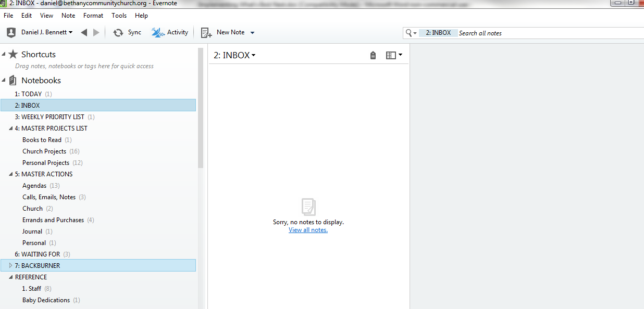Select the Errands and Purchases notebook
The width and height of the screenshot is (644, 309).
pyautogui.click(x=98, y=220)
